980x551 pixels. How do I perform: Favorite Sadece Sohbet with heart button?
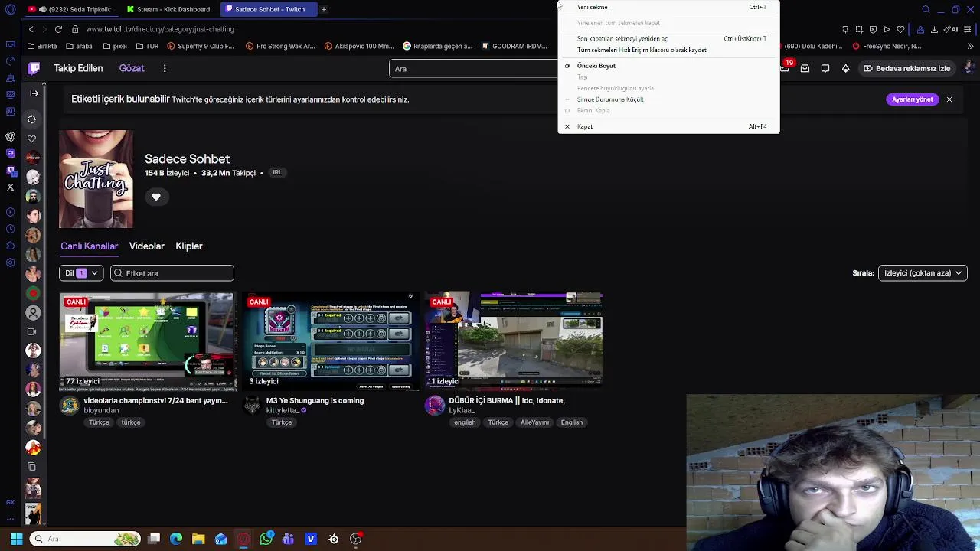[x=156, y=197]
